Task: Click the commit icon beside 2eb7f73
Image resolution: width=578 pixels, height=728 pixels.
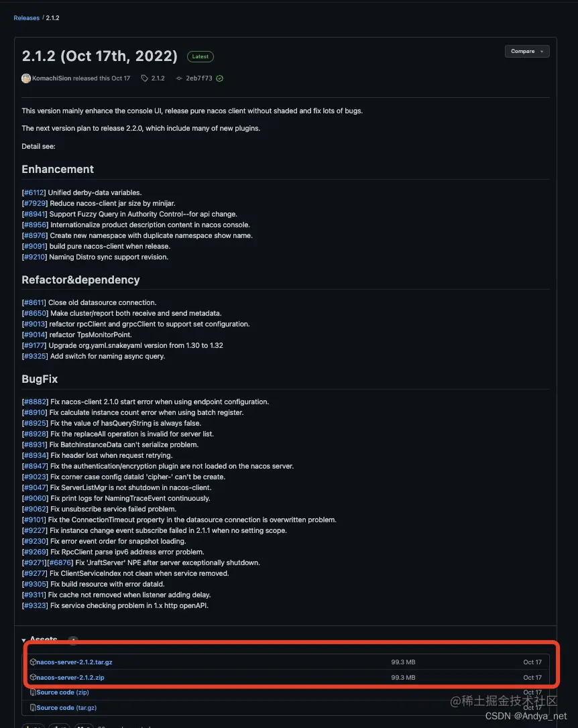Action: tap(179, 78)
